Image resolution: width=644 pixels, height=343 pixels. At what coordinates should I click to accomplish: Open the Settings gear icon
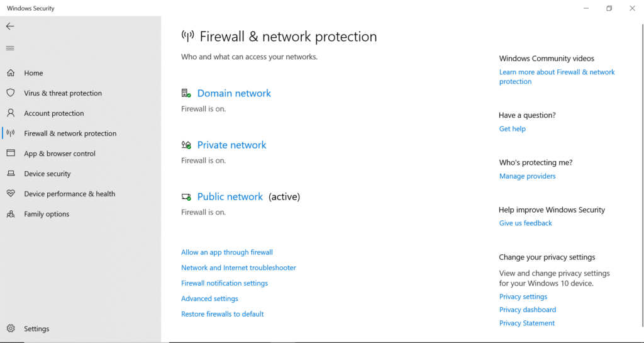coord(11,329)
